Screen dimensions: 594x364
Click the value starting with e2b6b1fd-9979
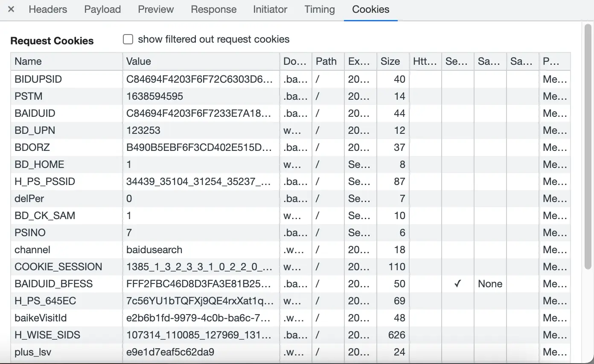click(198, 318)
